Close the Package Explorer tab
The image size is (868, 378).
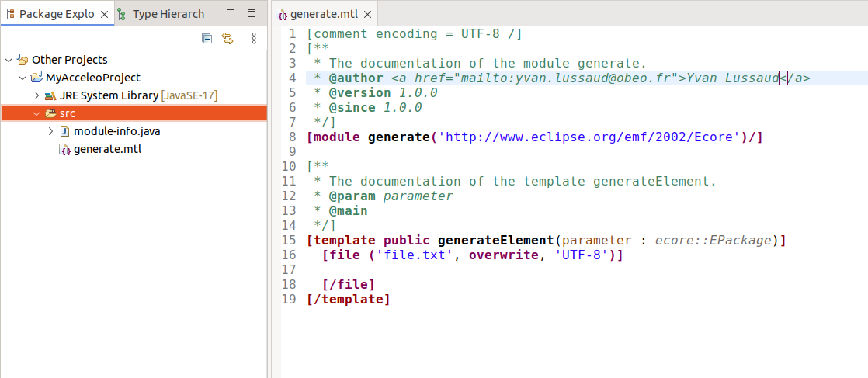point(105,14)
